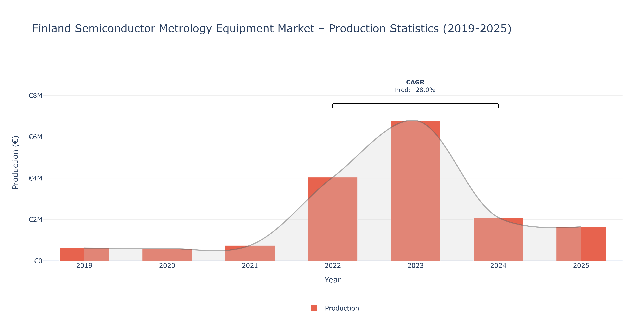This screenshot has height=322, width=644.
Task: Click the 'Prod: -28.0%' annotation
Action: pos(415,90)
